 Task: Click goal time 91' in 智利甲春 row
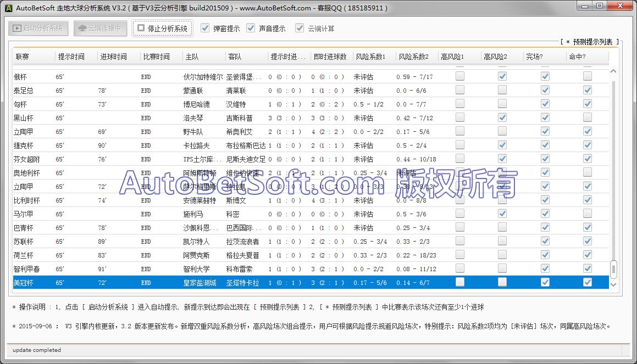(x=102, y=269)
